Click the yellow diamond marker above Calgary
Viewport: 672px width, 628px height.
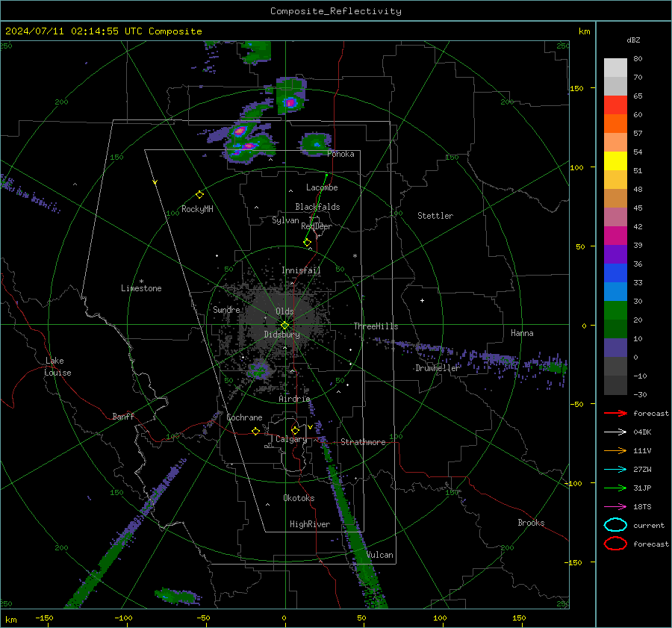click(x=295, y=430)
